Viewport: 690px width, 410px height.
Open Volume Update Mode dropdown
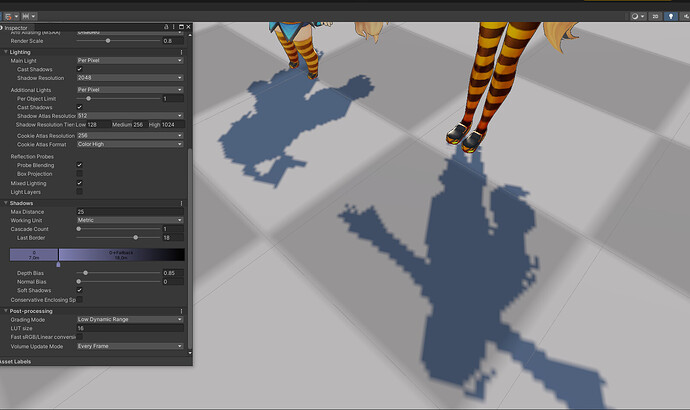130,346
